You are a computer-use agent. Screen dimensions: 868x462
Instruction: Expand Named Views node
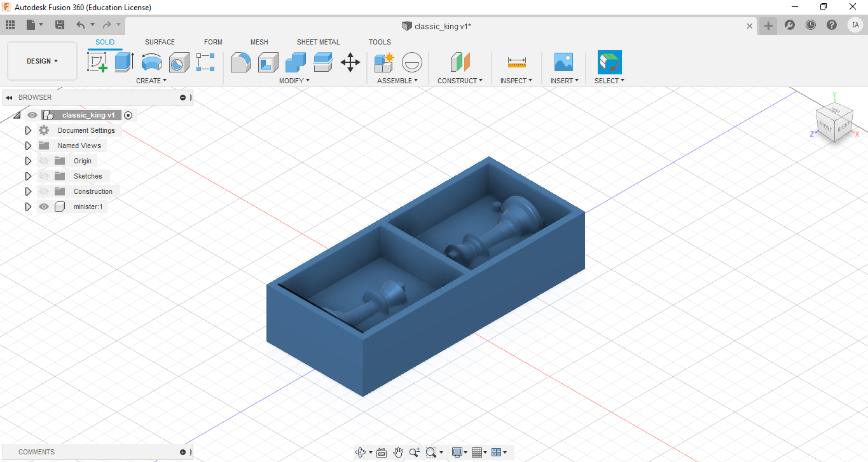pyautogui.click(x=28, y=146)
